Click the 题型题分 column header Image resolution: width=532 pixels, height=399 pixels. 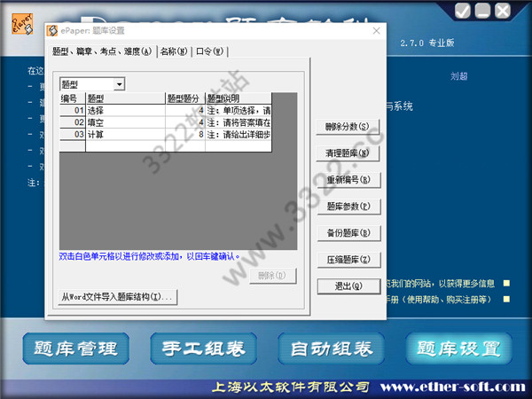coord(185,98)
